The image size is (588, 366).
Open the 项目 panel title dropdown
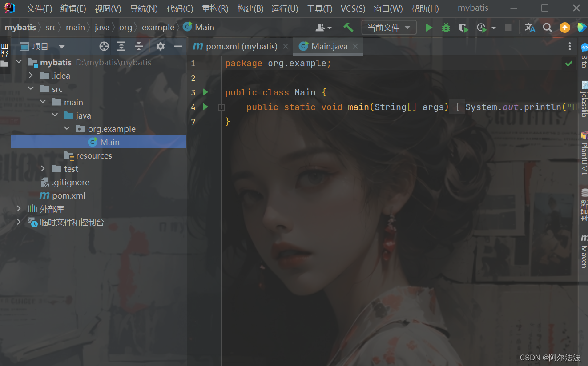tap(61, 46)
